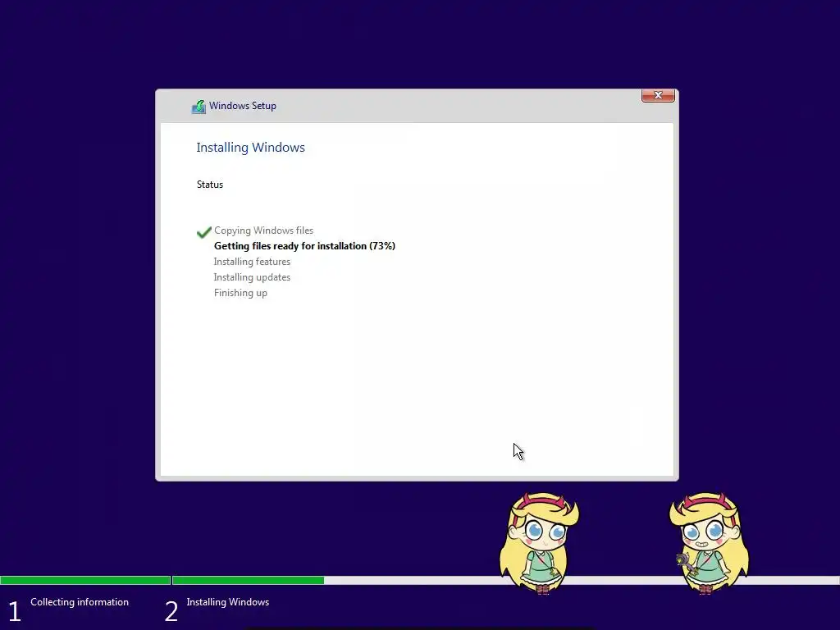Click the Collecting information progress bar
The width and height of the screenshot is (840, 630).
pyautogui.click(x=85, y=580)
